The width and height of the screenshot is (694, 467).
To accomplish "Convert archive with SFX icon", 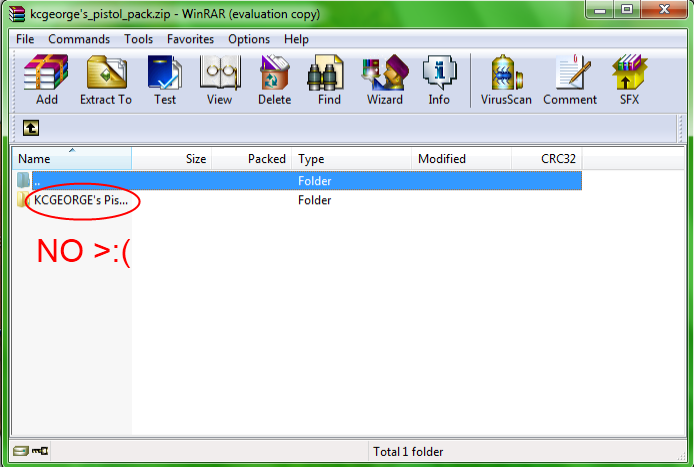I will click(x=629, y=80).
